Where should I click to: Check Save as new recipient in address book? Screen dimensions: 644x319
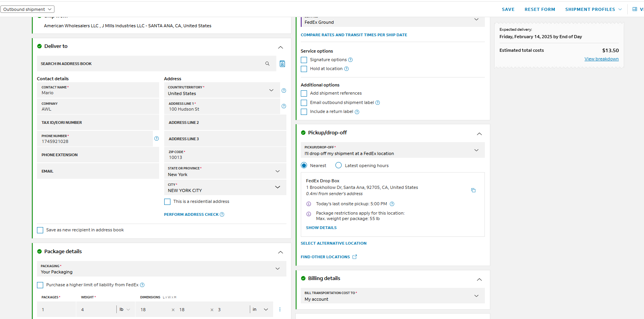[40, 230]
